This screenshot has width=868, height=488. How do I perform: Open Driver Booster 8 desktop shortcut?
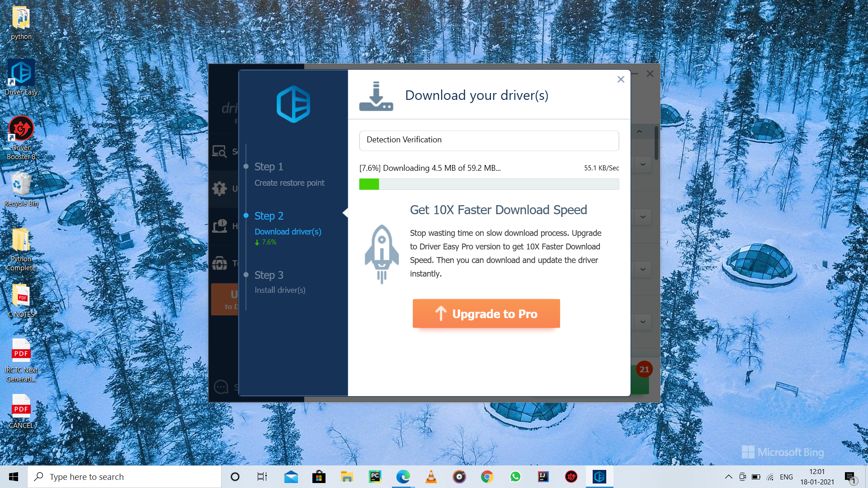point(21,138)
